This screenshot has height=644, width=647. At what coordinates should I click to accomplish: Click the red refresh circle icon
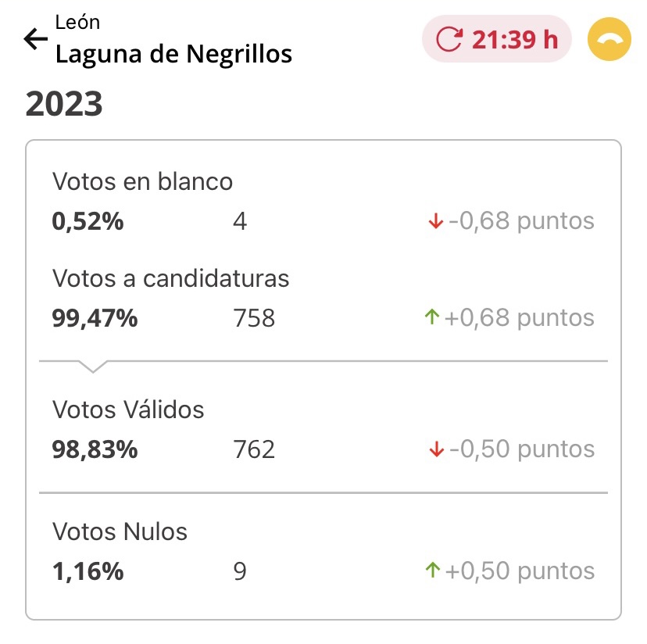449,39
